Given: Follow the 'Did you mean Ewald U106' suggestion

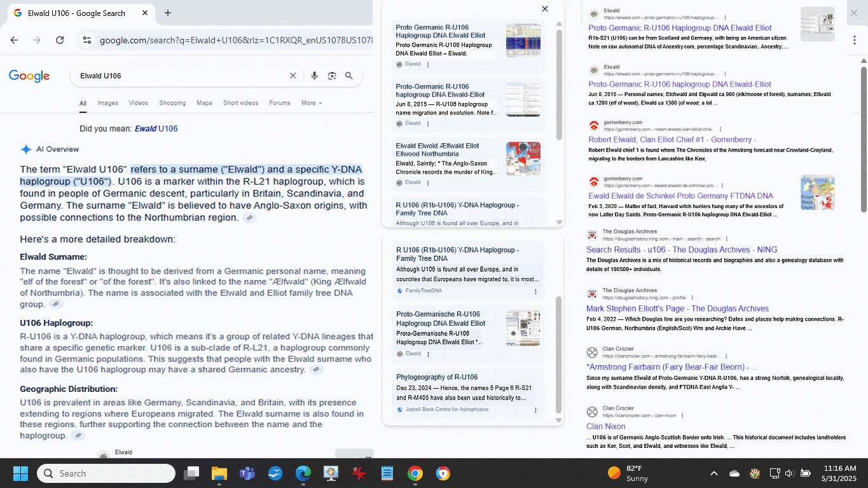Looking at the screenshot, I should (x=156, y=129).
